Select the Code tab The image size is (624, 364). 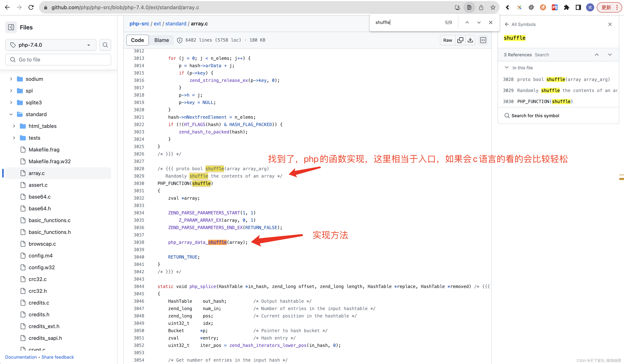click(x=138, y=40)
